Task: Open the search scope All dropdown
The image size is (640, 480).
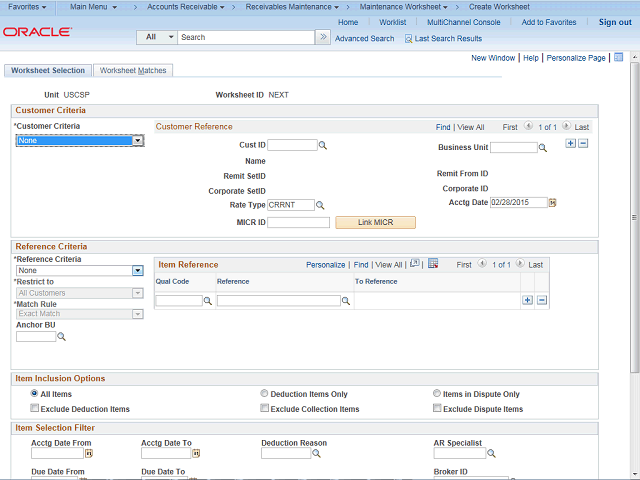Action: (x=156, y=37)
